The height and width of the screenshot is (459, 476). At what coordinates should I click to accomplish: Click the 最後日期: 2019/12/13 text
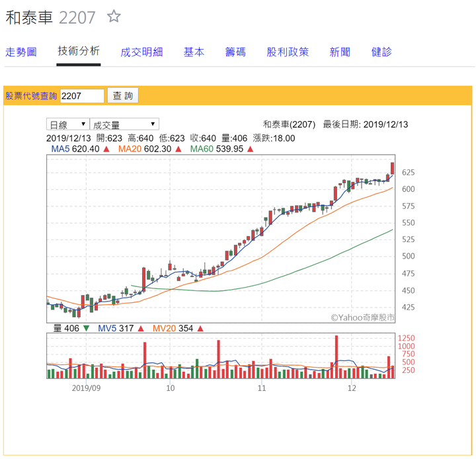pos(366,124)
